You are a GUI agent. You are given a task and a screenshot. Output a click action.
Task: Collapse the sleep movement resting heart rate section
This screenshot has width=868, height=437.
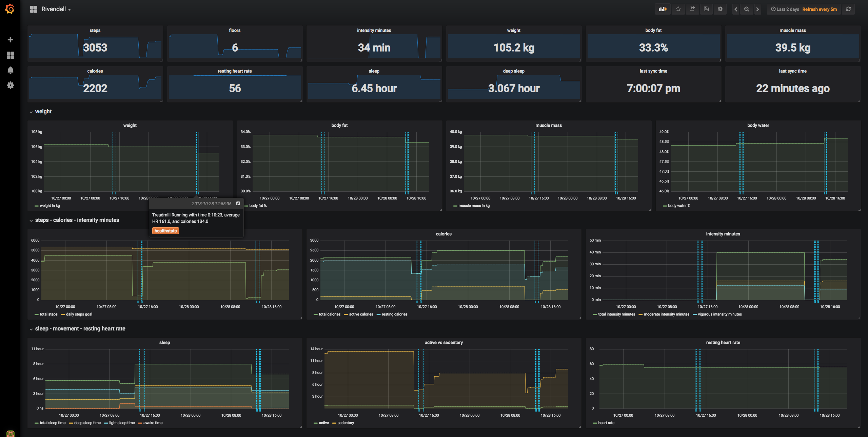(x=31, y=329)
